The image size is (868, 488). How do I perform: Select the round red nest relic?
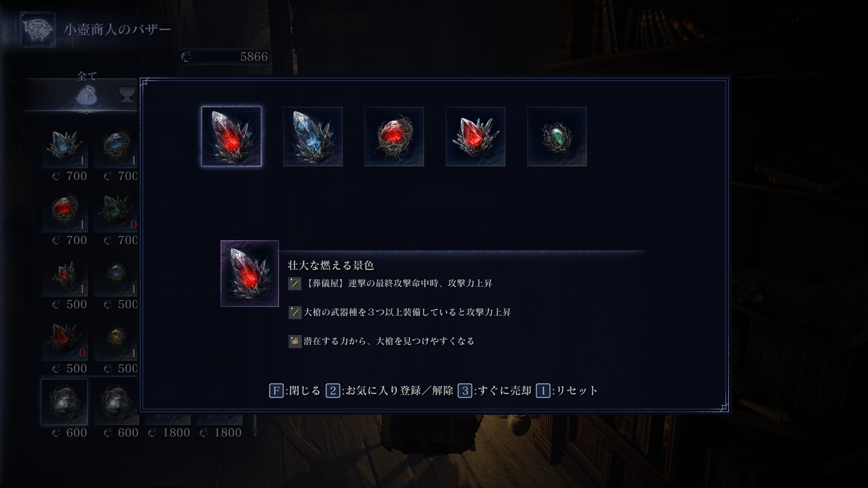click(394, 136)
